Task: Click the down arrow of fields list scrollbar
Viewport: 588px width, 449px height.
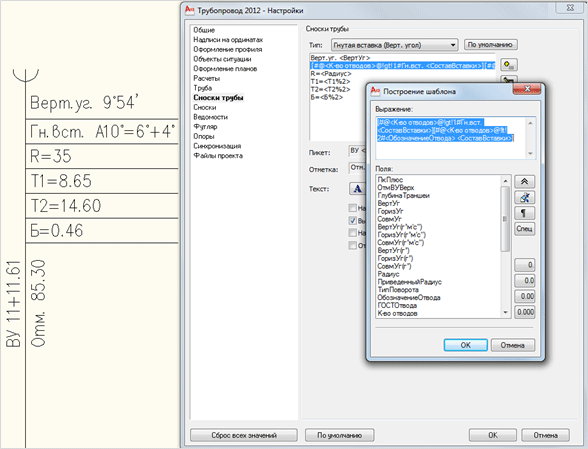Action: 506,312
